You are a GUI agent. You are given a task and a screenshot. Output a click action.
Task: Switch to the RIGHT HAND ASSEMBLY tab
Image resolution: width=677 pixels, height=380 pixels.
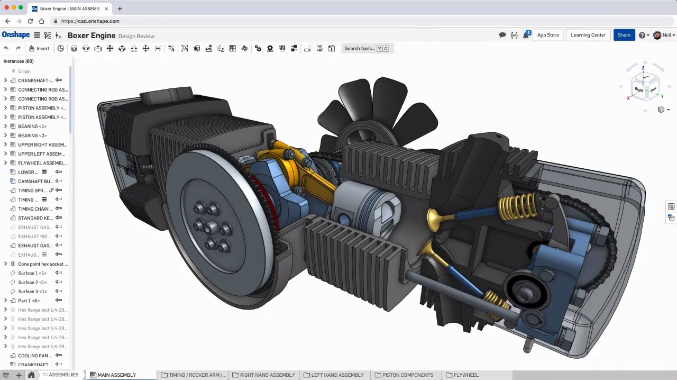click(x=263, y=375)
